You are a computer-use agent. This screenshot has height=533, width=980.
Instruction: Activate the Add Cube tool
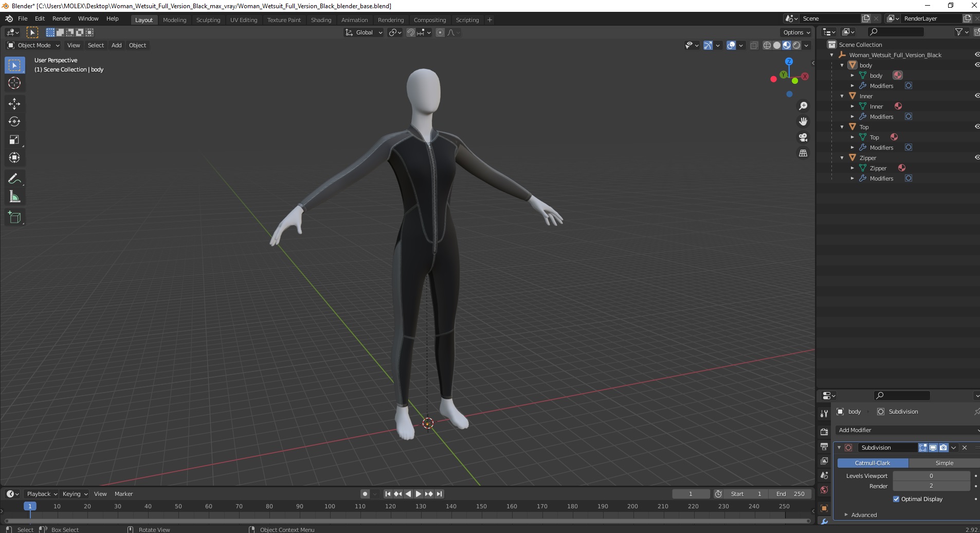click(14, 217)
